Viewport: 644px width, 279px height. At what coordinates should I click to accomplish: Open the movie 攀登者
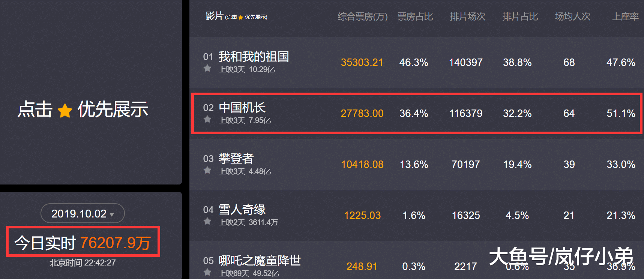click(236, 159)
